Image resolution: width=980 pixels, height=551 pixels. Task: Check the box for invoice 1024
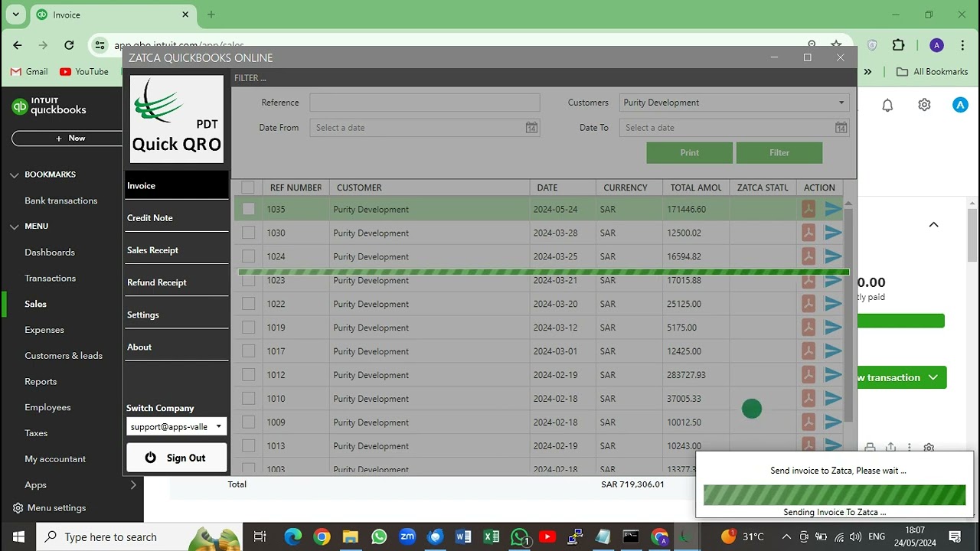[248, 256]
